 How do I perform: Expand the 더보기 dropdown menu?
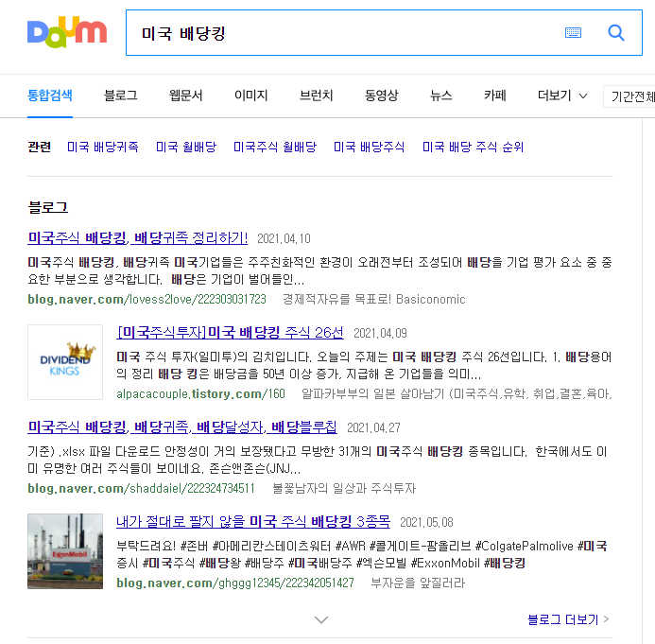tap(562, 96)
